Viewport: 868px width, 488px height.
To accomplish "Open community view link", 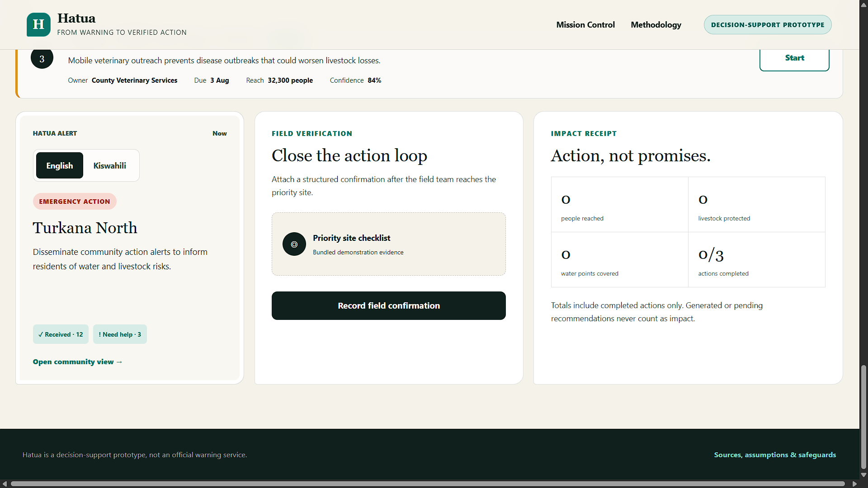I will 78,361.
